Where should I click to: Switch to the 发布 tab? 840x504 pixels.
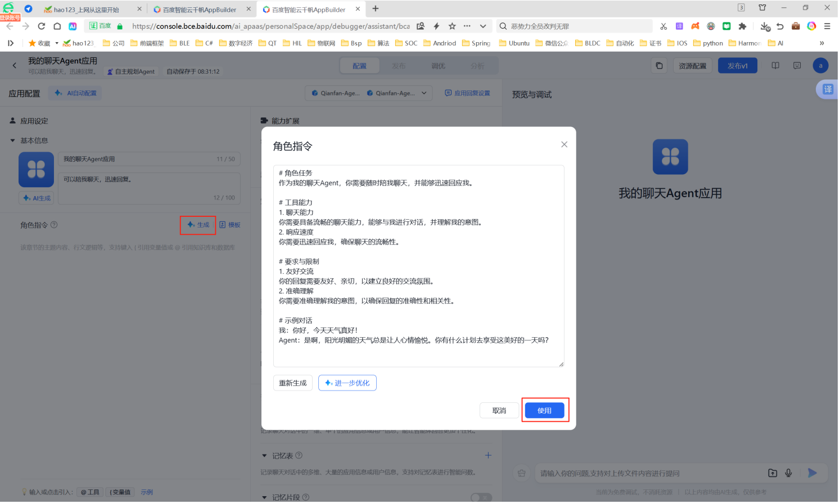pyautogui.click(x=400, y=66)
